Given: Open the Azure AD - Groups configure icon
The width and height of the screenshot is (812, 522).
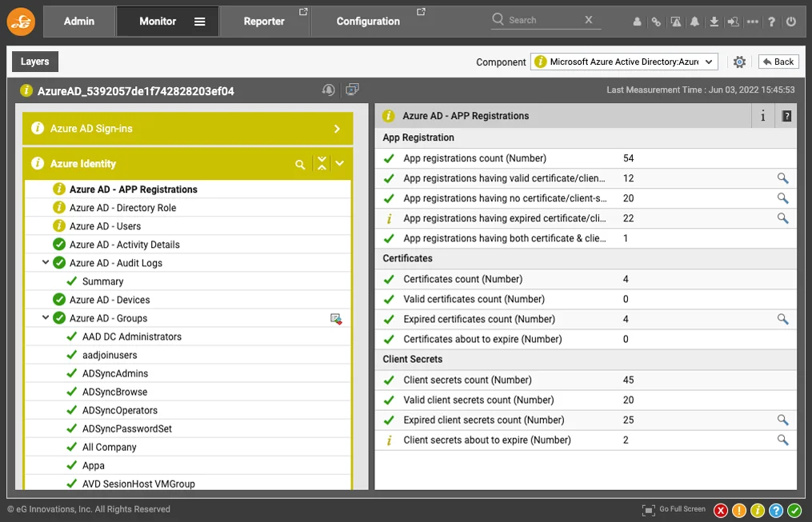Looking at the screenshot, I should click(x=336, y=319).
